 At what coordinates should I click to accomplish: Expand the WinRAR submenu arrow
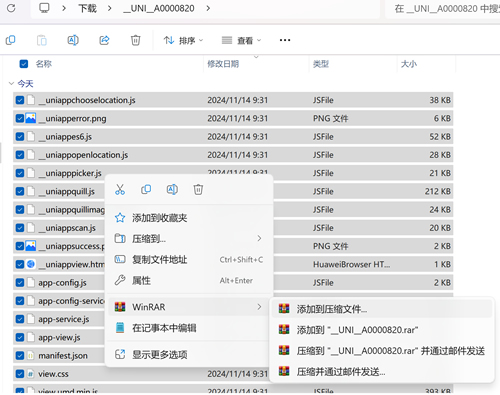click(259, 307)
